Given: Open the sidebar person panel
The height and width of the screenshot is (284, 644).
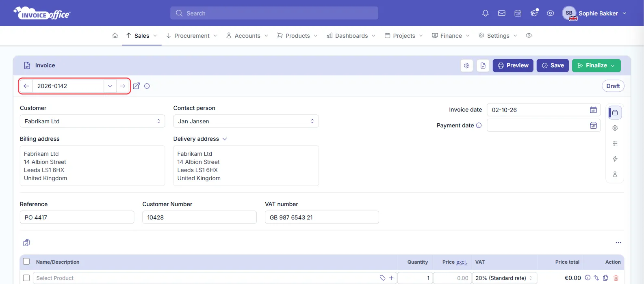Looking at the screenshot, I should [x=615, y=174].
